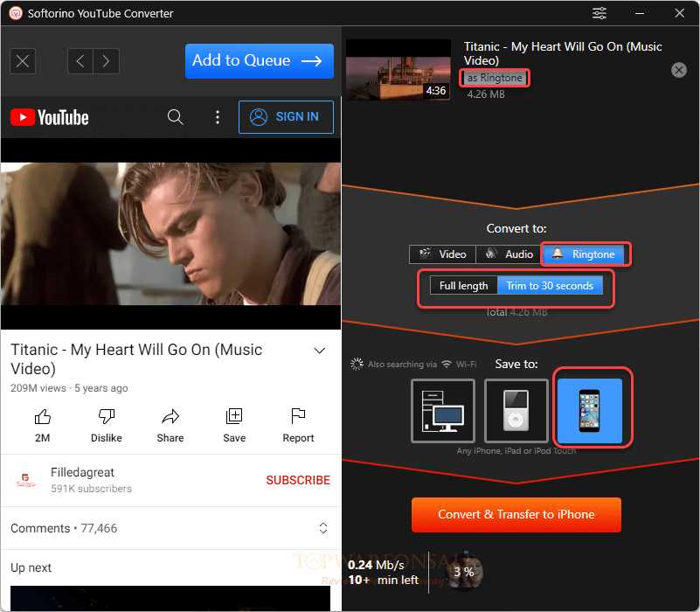
Task: Click the Add to Queue button
Action: [x=260, y=60]
